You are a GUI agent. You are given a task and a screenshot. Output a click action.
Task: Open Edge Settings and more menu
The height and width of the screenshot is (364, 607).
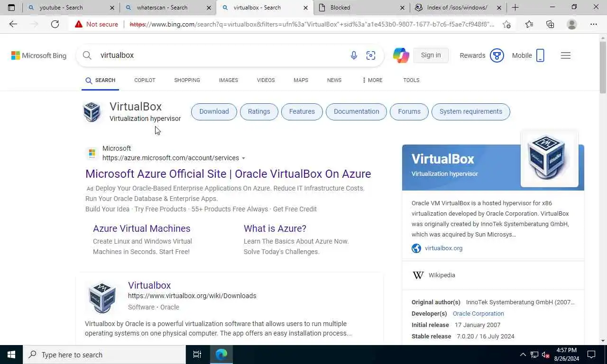[x=594, y=24]
